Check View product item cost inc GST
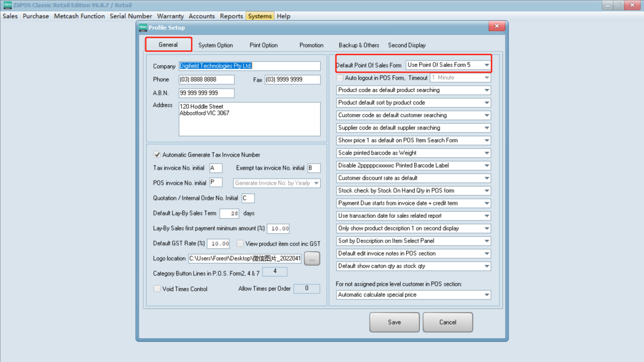644x362 pixels. click(x=239, y=243)
